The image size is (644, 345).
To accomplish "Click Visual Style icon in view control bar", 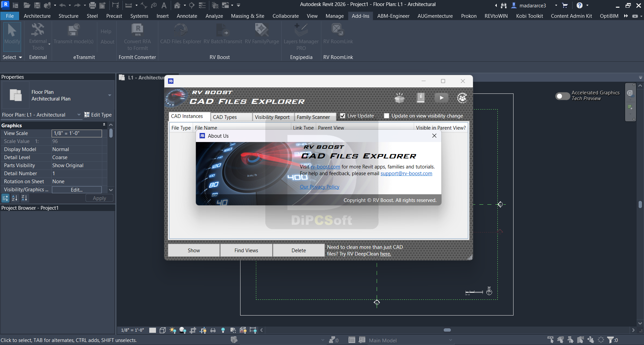I will click(163, 330).
